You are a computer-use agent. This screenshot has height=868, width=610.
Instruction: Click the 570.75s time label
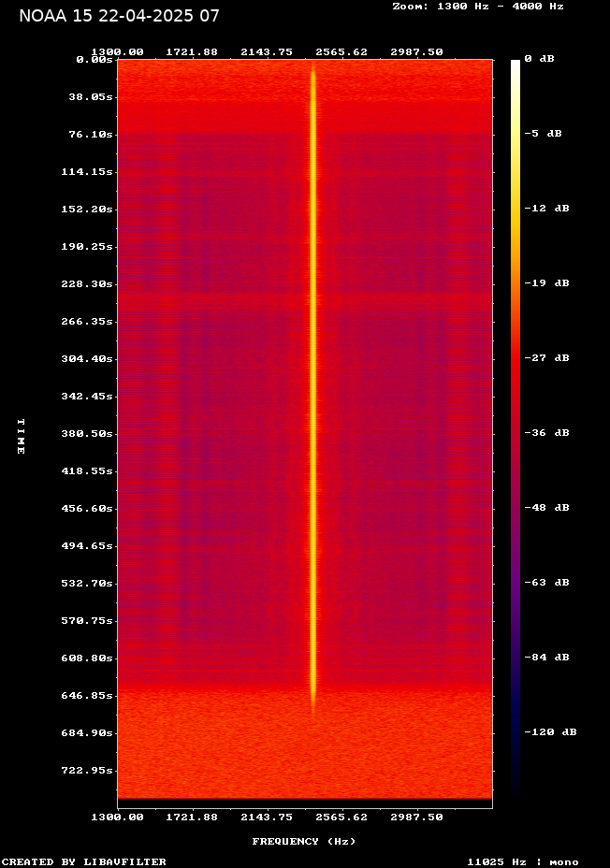click(87, 620)
